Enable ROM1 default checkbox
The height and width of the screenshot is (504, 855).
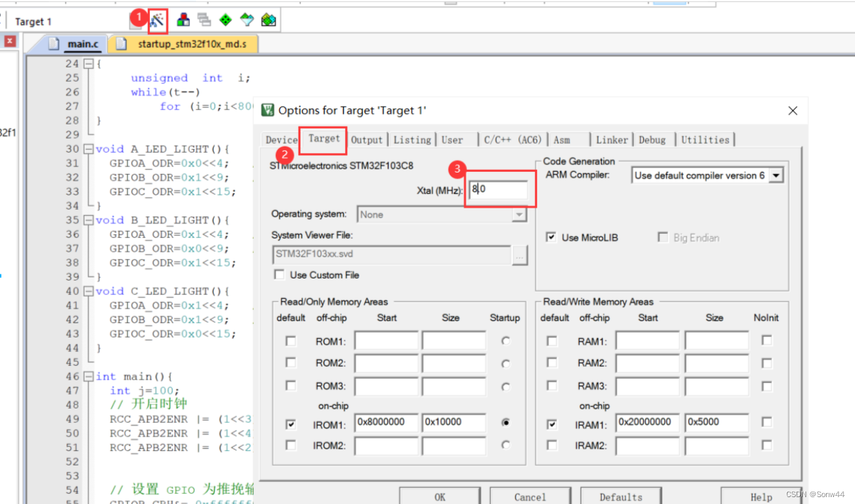coord(291,340)
